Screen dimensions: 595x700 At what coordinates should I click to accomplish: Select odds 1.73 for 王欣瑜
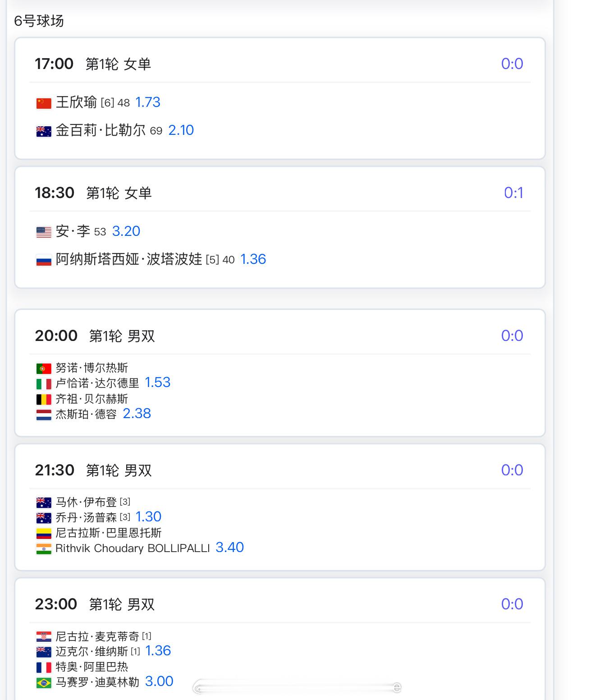coord(148,102)
